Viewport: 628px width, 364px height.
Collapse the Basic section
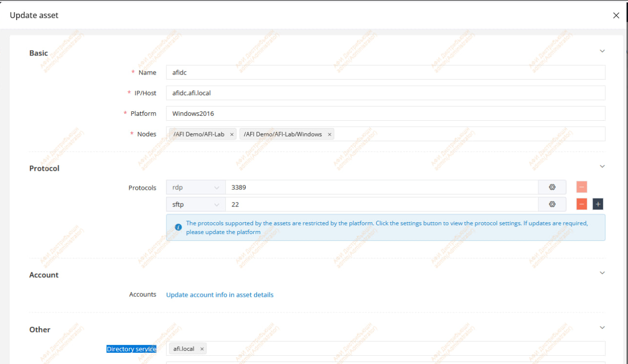[602, 51]
